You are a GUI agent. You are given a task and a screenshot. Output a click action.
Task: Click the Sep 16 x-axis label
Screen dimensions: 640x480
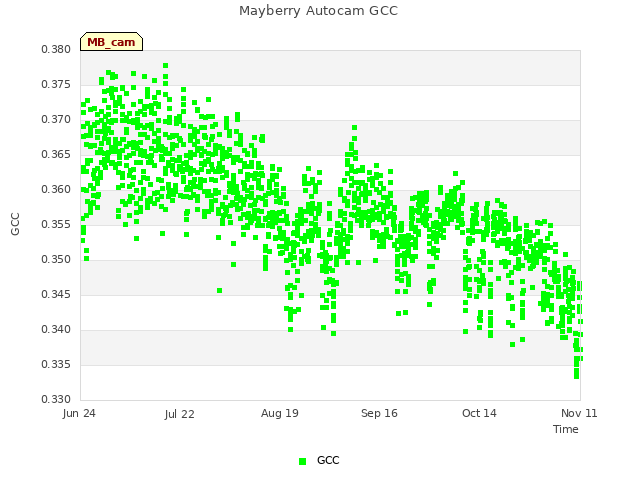tap(379, 414)
